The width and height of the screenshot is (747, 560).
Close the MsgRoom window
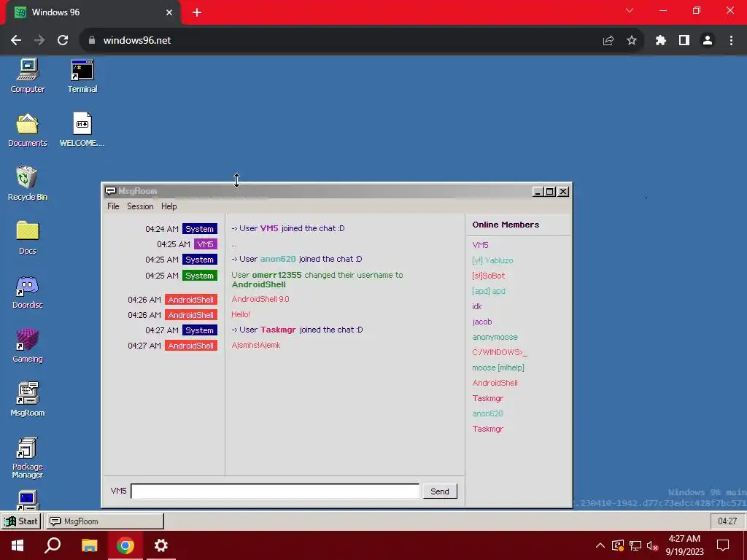click(x=563, y=192)
